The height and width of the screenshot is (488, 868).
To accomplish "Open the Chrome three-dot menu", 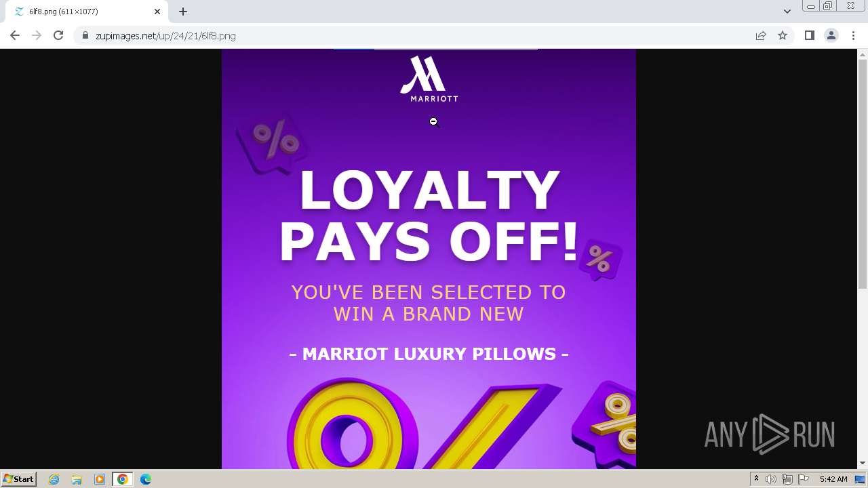I will [x=853, y=35].
